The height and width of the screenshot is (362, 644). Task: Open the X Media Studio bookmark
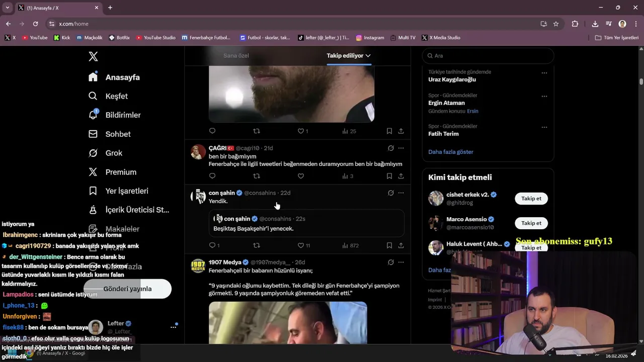tap(441, 38)
